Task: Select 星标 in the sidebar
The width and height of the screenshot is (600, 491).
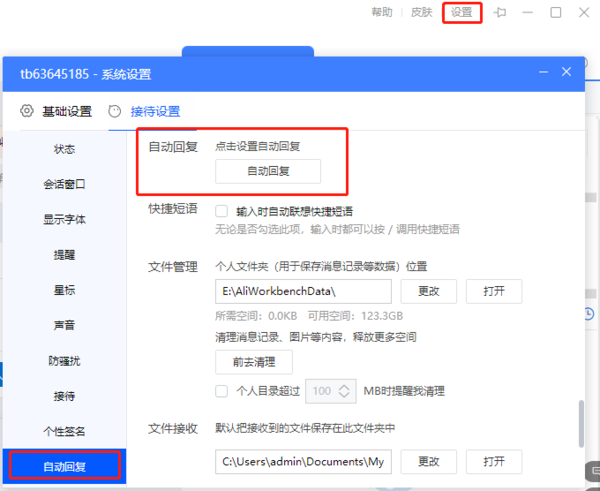Action: coord(64,290)
